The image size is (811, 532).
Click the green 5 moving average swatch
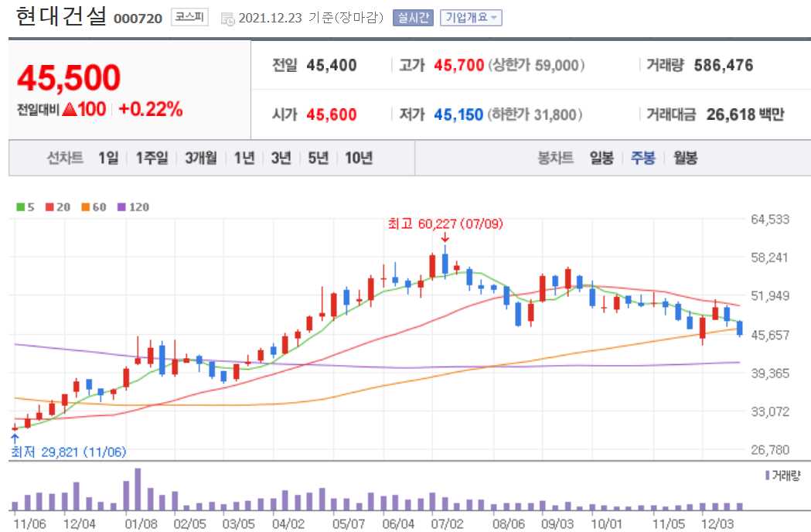click(x=20, y=207)
